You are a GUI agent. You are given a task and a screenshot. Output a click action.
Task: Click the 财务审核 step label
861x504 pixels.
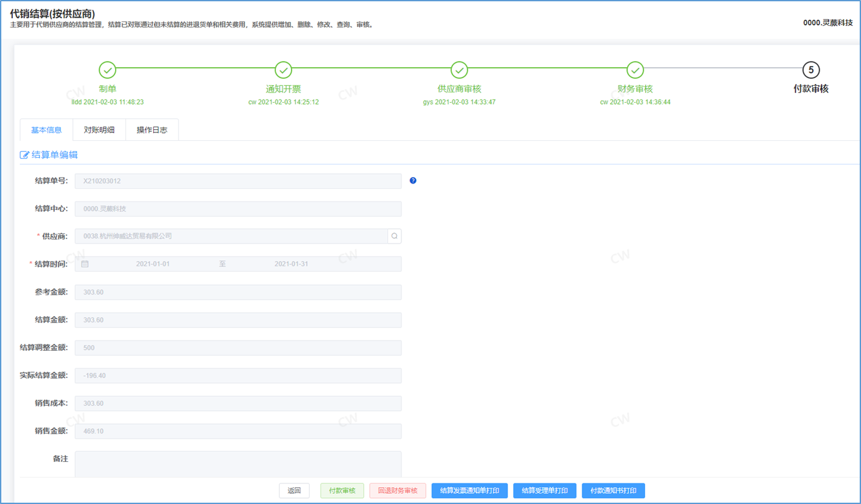click(635, 89)
